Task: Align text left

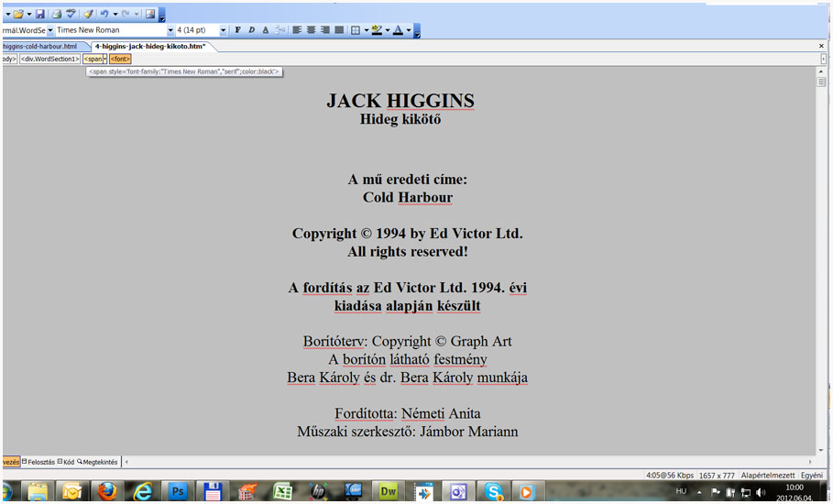Action: pyautogui.click(x=297, y=30)
